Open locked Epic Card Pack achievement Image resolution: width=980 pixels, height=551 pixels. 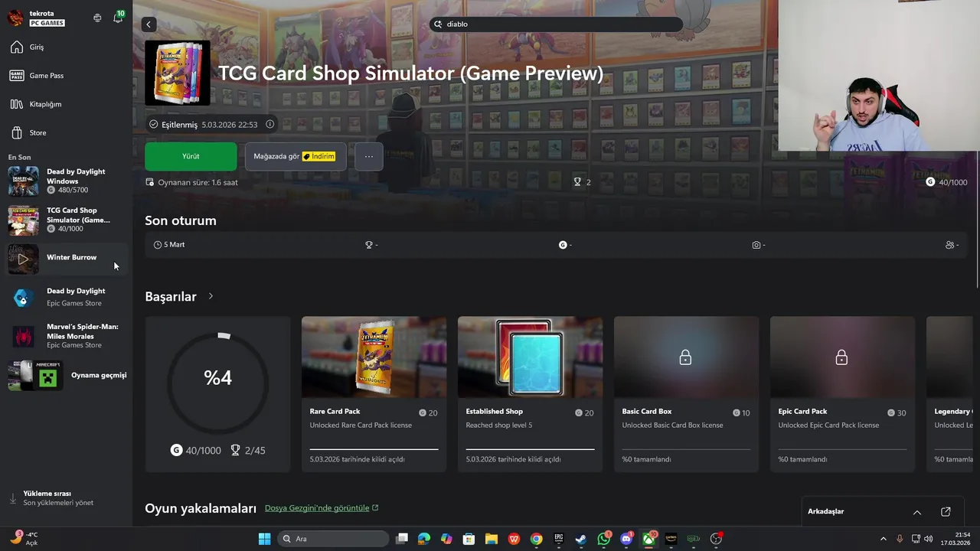843,394
